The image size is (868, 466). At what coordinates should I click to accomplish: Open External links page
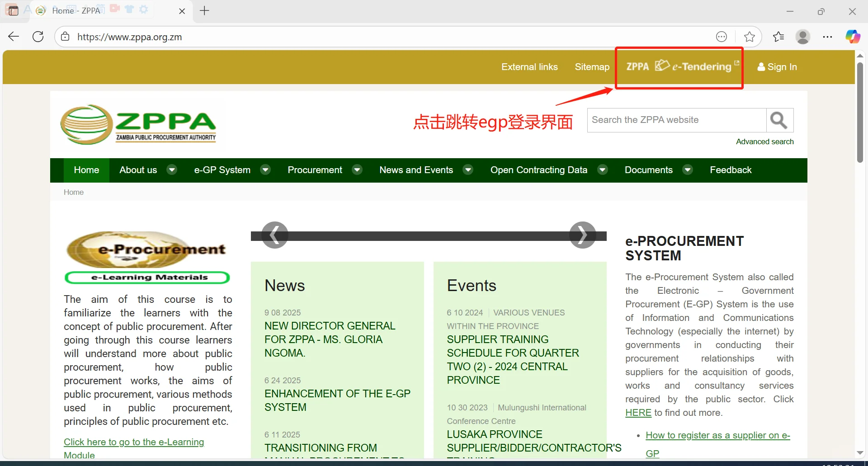tap(529, 67)
